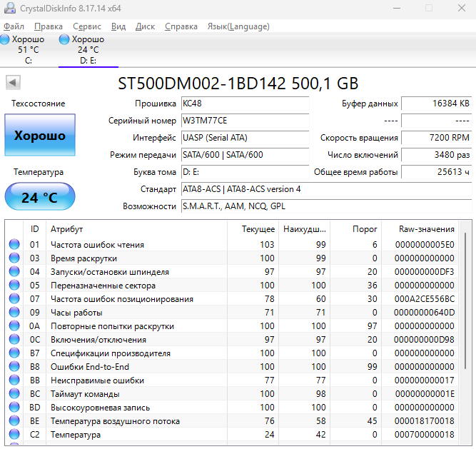Click the SMART table vertical scrollbar
The width and height of the screenshot is (476, 449).
coord(465,301)
